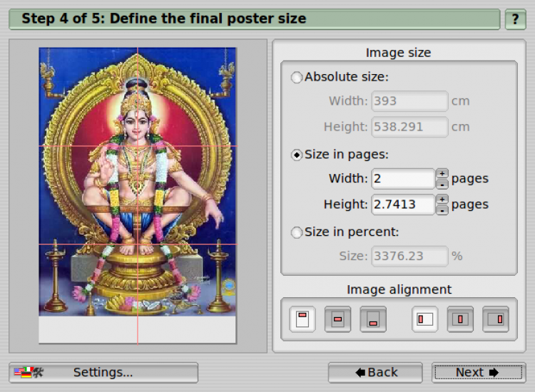
Task: Open Settings dialog
Action: point(103,372)
